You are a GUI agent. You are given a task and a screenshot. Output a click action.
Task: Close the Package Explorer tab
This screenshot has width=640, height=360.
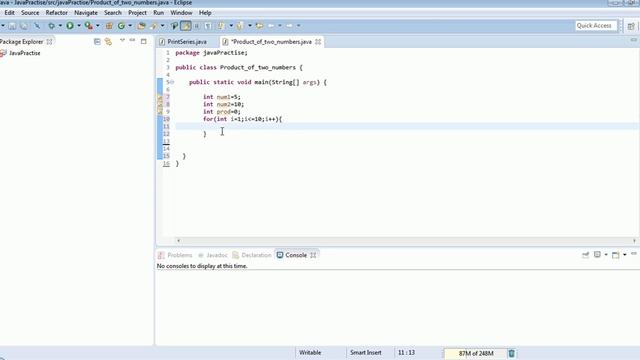49,42
